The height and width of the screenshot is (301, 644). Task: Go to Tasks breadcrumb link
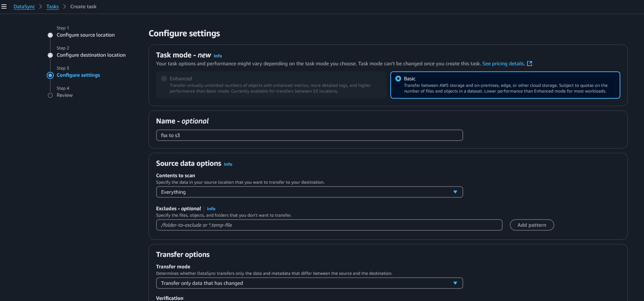[52, 6]
